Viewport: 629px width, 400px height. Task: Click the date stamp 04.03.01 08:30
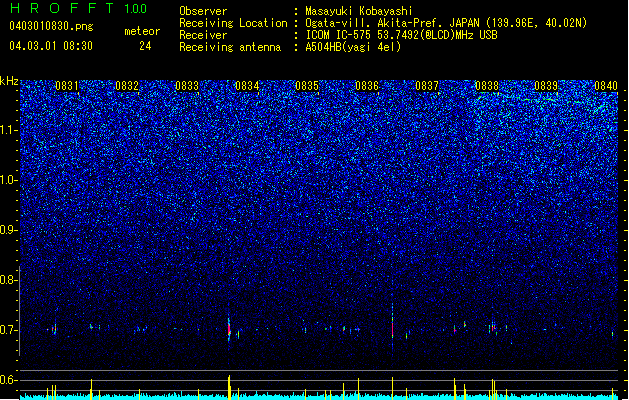[x=51, y=45]
